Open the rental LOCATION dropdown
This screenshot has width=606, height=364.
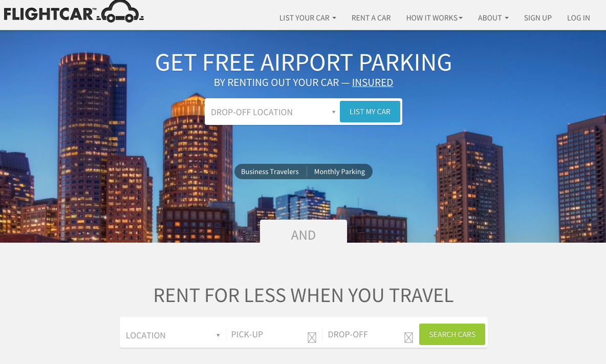tap(173, 335)
